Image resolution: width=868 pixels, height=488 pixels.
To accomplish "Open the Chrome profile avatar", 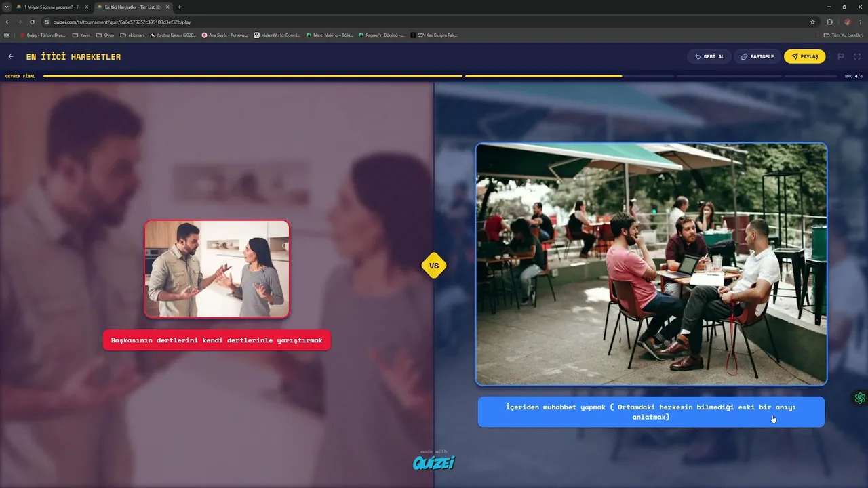I will (x=847, y=22).
